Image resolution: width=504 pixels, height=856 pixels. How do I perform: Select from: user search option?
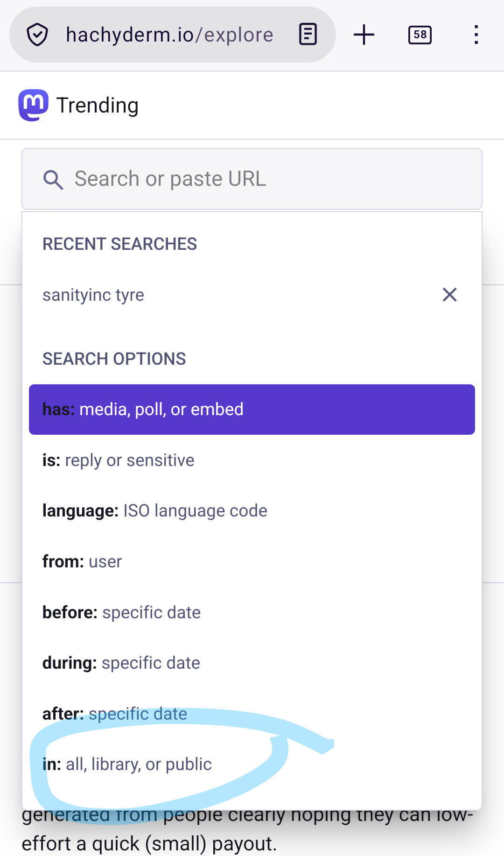(252, 562)
